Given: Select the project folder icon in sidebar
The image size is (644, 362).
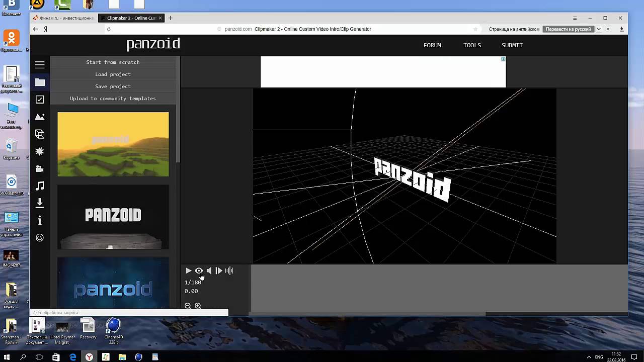Looking at the screenshot, I should (40, 82).
